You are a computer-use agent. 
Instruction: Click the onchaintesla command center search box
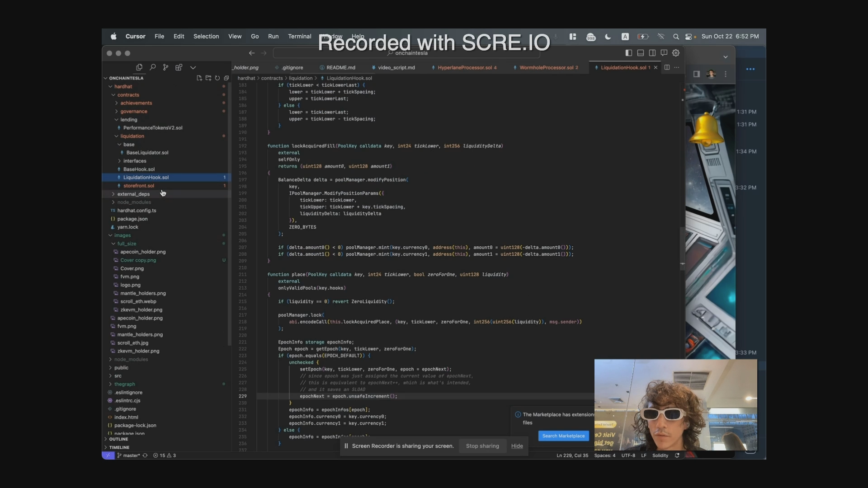point(407,53)
